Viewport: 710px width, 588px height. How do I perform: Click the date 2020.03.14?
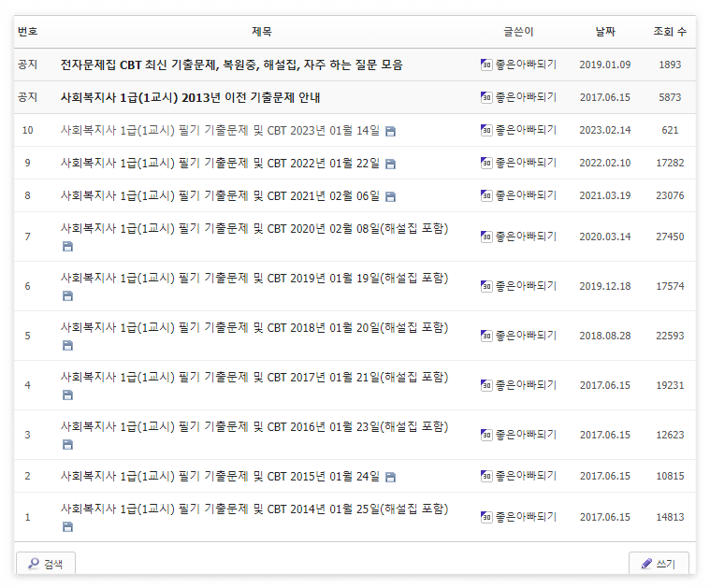click(605, 237)
